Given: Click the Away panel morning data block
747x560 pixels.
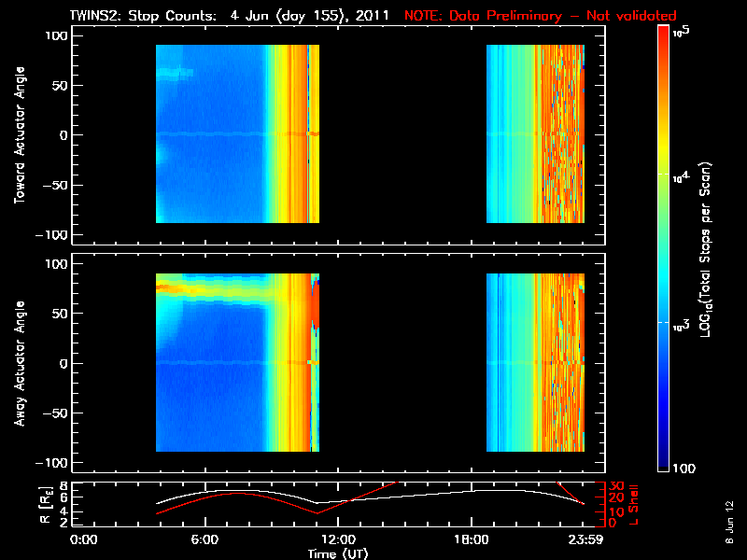Looking at the screenshot, I should coord(237,362).
